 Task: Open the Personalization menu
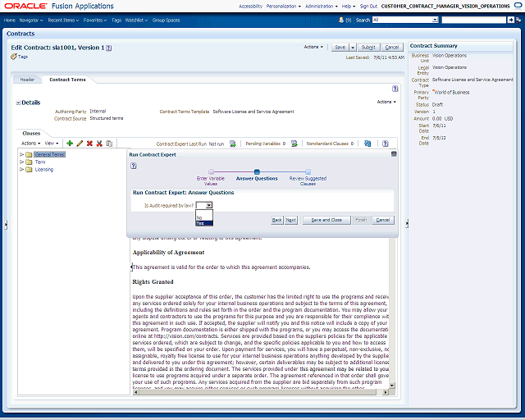(284, 7)
